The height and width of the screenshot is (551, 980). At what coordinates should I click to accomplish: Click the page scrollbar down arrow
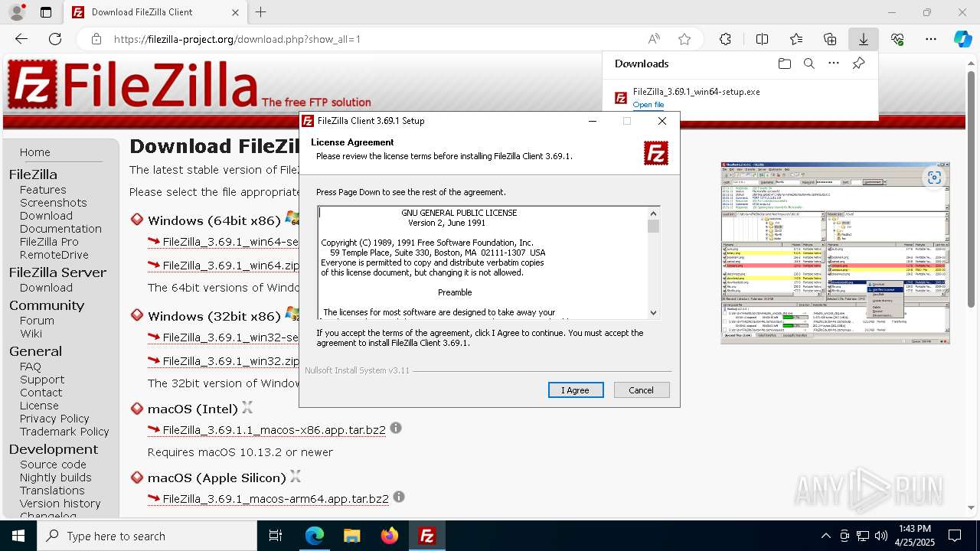pos(972,507)
